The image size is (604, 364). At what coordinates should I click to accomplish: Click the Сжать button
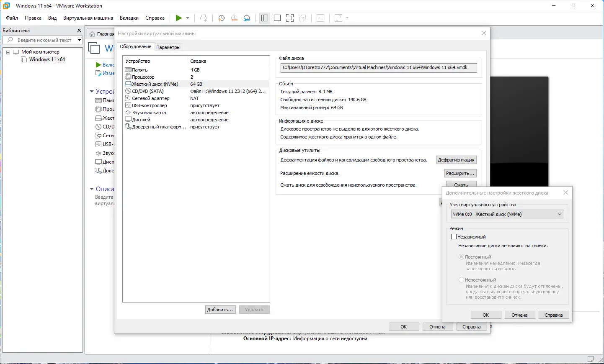click(x=461, y=184)
